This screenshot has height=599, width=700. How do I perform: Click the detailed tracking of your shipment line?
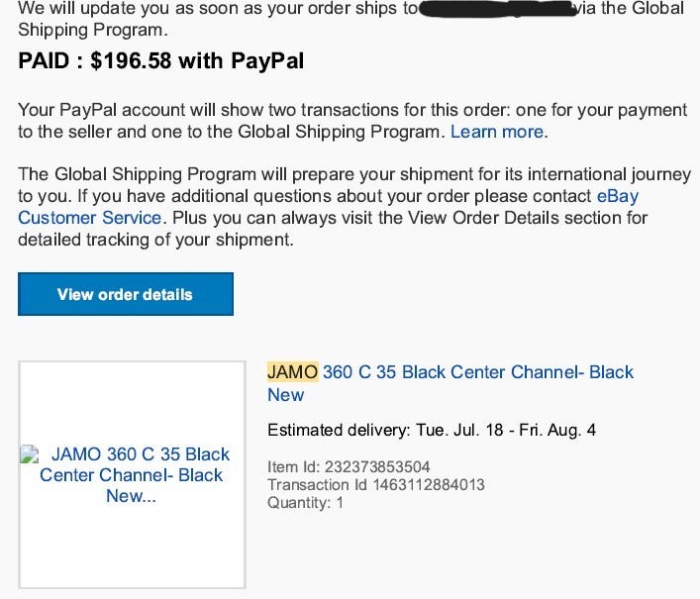[155, 241]
